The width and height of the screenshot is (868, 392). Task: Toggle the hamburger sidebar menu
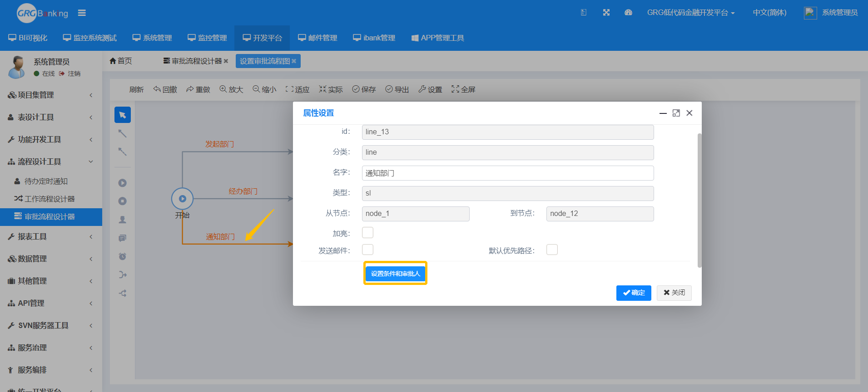coord(82,13)
